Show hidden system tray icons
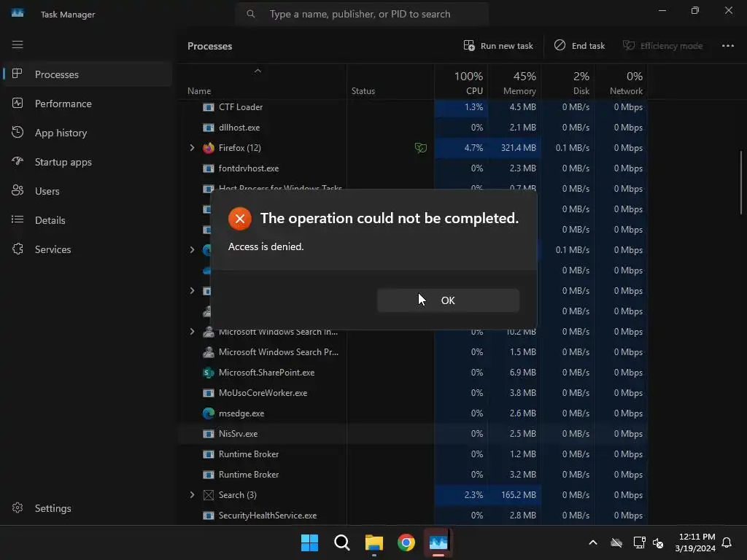 [x=593, y=542]
